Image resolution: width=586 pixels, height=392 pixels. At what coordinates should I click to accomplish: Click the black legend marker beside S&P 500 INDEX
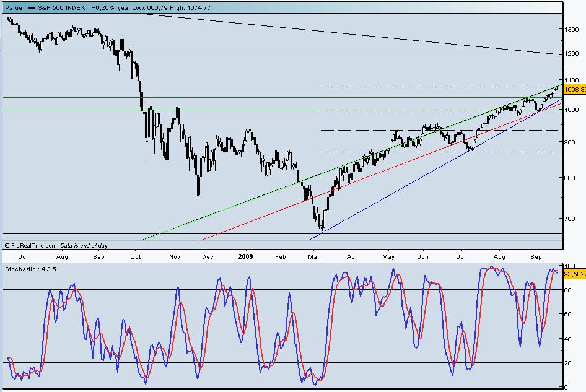click(x=32, y=7)
